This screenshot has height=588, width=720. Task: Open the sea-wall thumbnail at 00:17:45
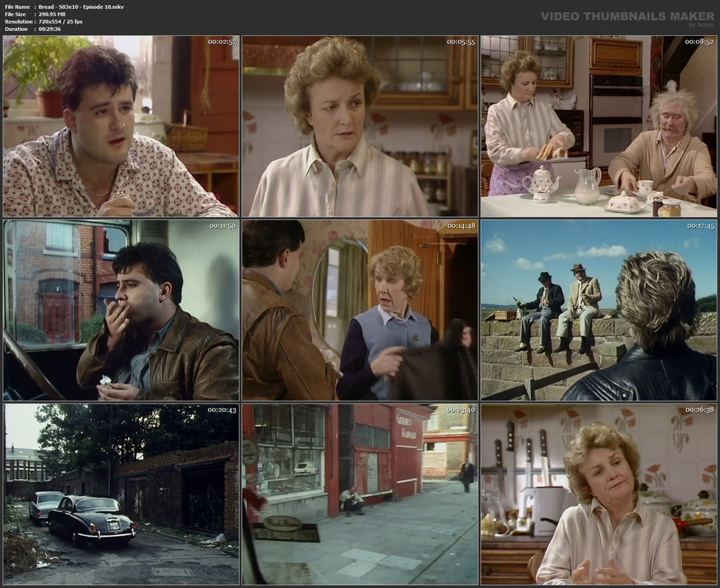pos(599,310)
